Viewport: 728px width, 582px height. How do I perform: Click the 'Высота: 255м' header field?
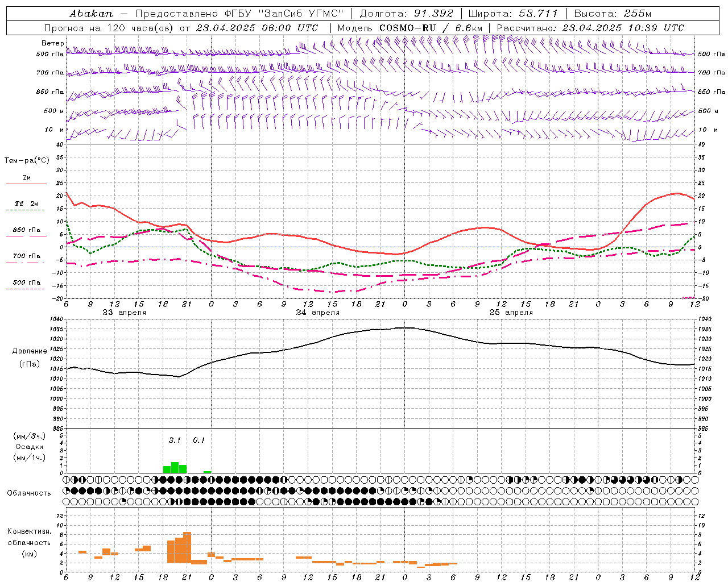613,13
